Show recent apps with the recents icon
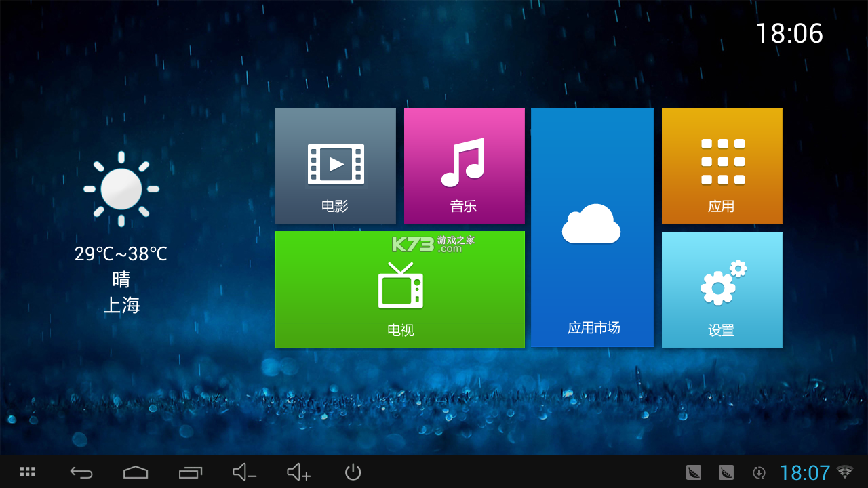The height and width of the screenshot is (488, 868). click(191, 472)
